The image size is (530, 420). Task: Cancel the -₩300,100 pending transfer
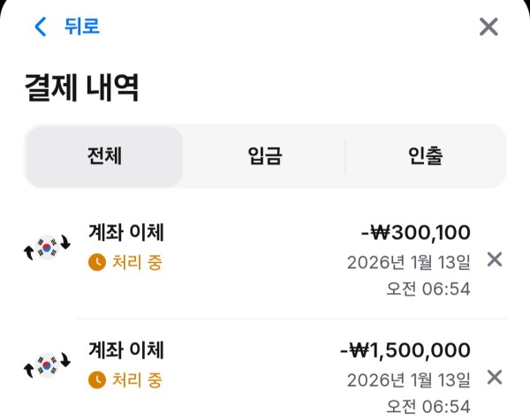pyautogui.click(x=495, y=259)
